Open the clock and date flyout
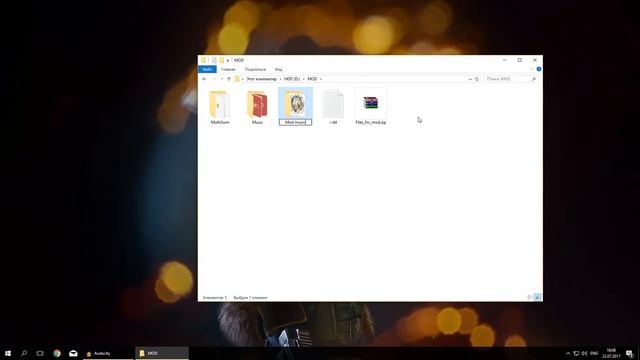This screenshot has width=640, height=360. point(611,353)
